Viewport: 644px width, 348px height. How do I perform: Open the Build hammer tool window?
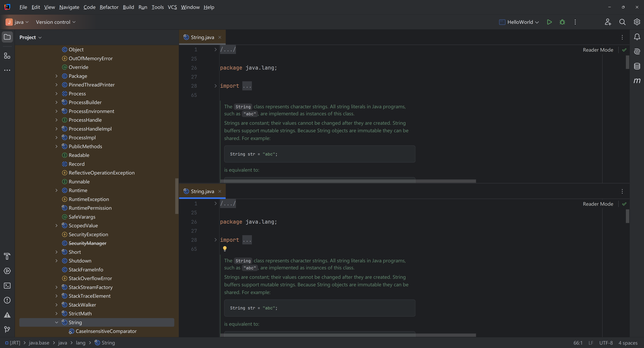[7, 256]
